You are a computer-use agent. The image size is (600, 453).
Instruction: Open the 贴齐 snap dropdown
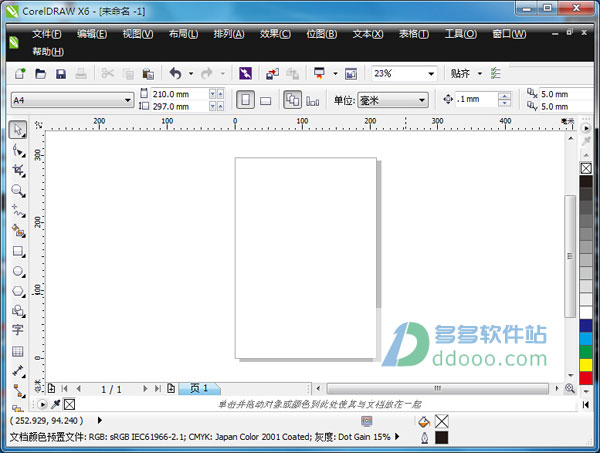479,73
